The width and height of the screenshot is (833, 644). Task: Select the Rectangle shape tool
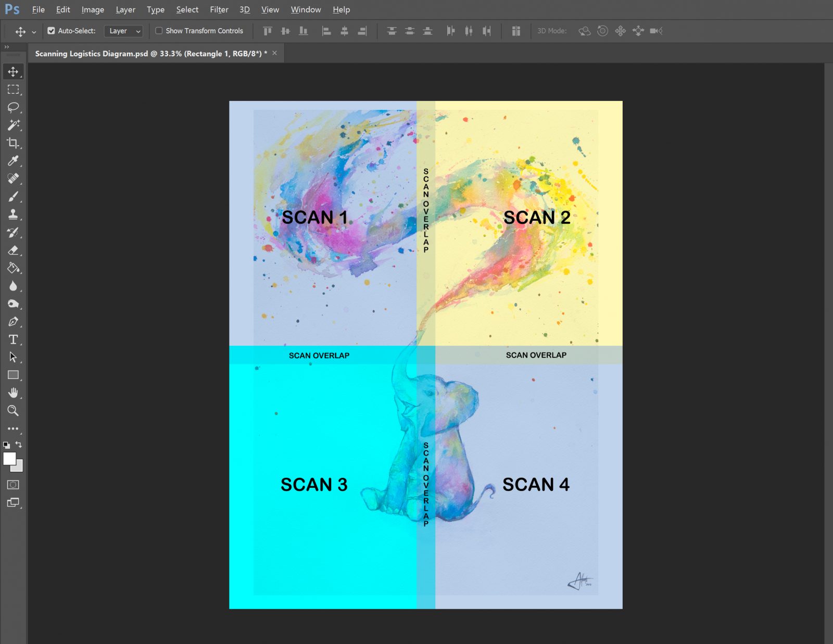click(13, 375)
